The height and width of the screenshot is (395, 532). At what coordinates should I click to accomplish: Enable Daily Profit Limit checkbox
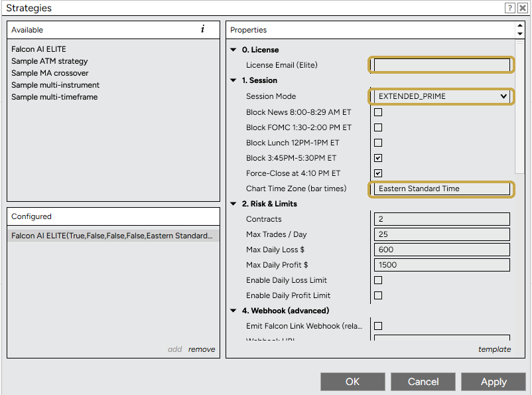click(378, 295)
